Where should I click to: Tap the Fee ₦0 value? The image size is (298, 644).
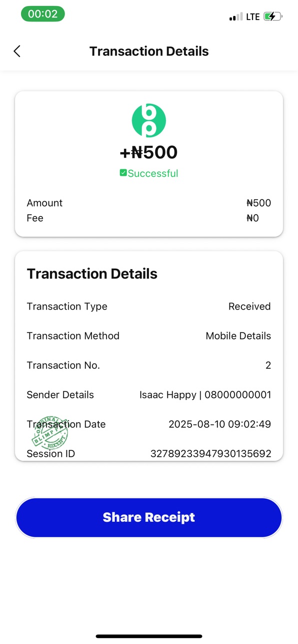click(x=252, y=218)
